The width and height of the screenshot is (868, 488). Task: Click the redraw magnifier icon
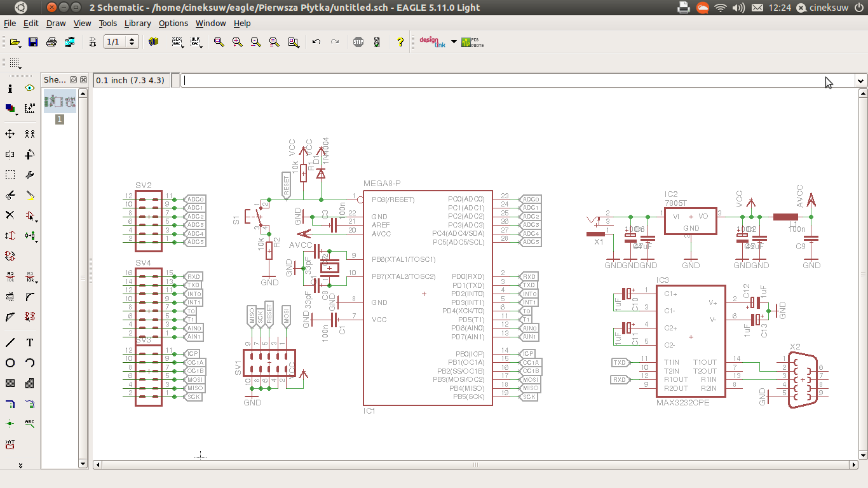274,42
